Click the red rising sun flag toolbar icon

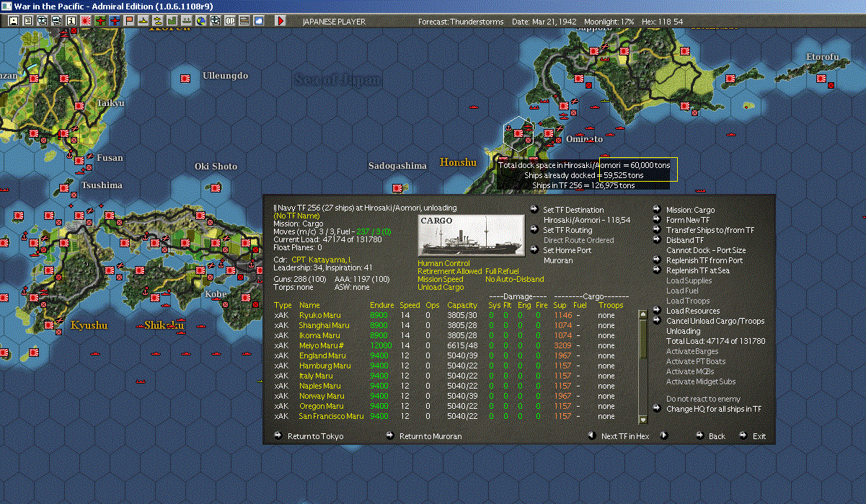click(x=86, y=21)
